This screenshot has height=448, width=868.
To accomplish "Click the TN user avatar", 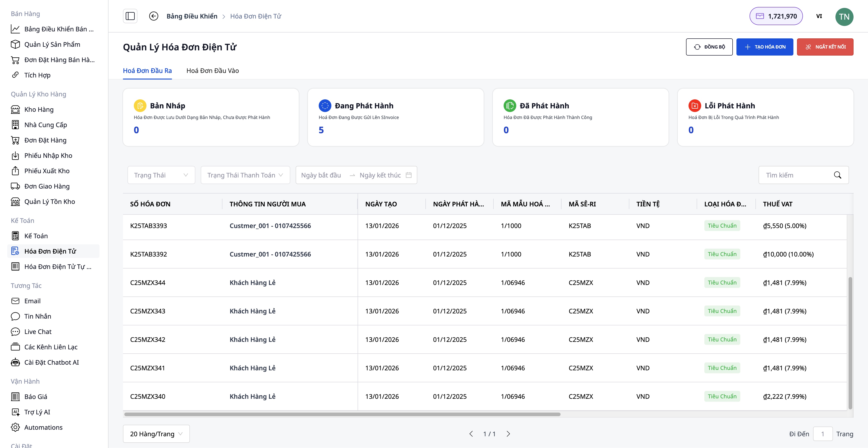I will pos(844,16).
